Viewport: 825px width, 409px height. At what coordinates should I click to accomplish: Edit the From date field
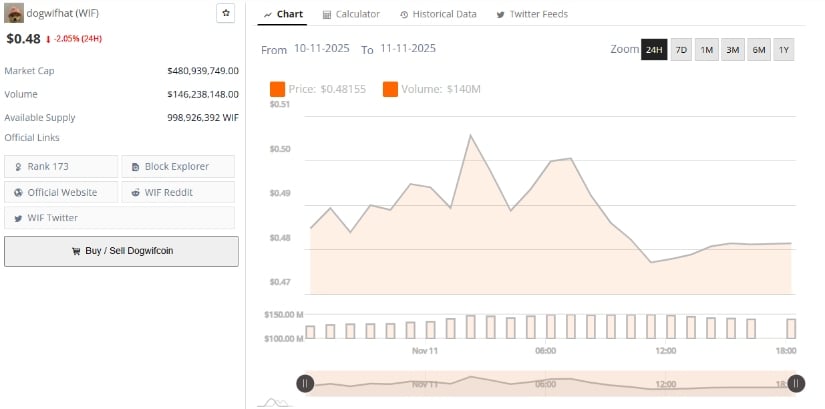pyautogui.click(x=323, y=49)
